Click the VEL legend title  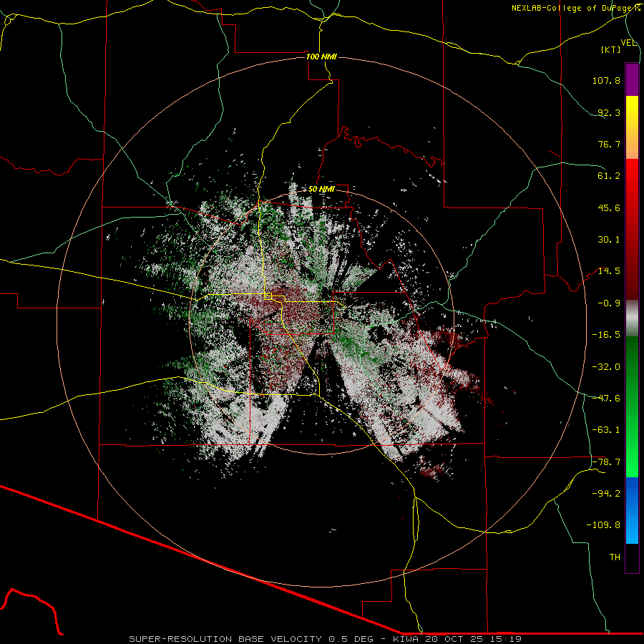pyautogui.click(x=628, y=43)
